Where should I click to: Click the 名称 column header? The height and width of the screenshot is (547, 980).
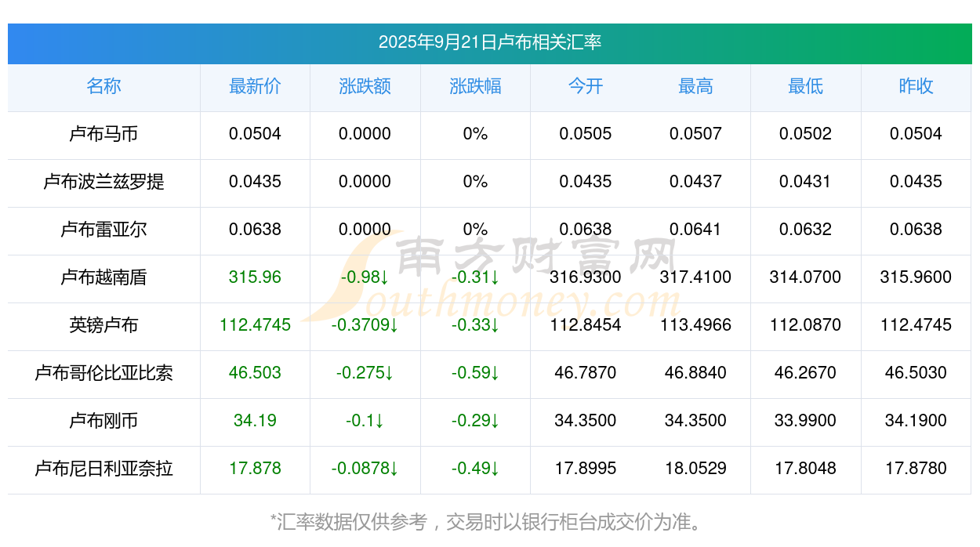tap(103, 86)
